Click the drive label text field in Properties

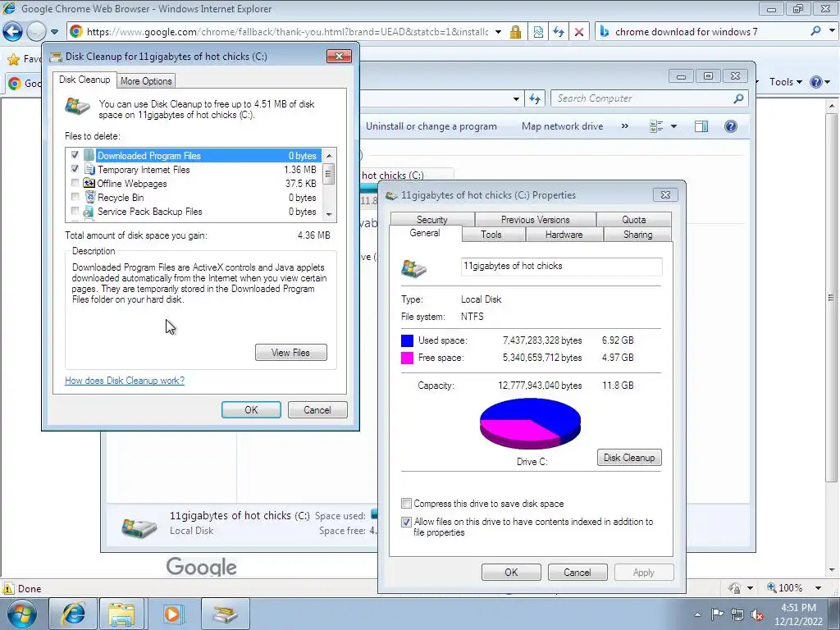[x=561, y=267]
